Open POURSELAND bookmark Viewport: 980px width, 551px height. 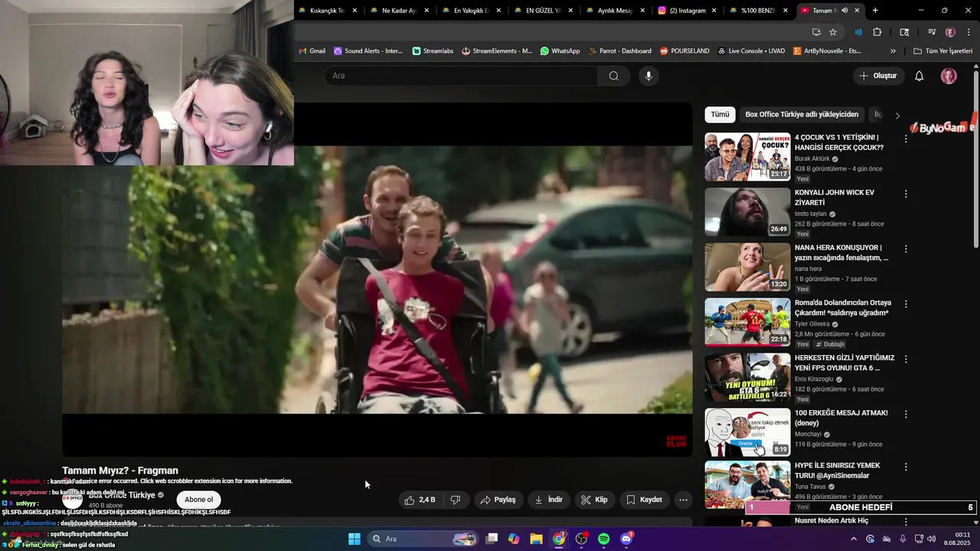684,51
